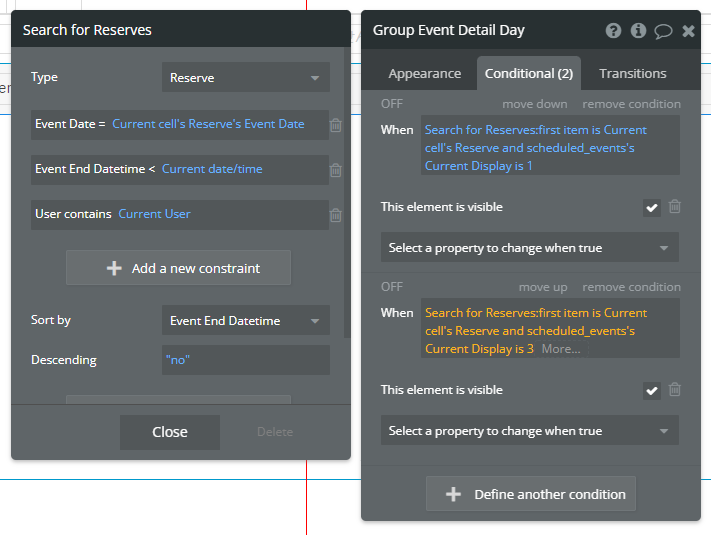This screenshot has width=711, height=535.
Task: Close the Search for Reserves dialog
Action: point(169,432)
